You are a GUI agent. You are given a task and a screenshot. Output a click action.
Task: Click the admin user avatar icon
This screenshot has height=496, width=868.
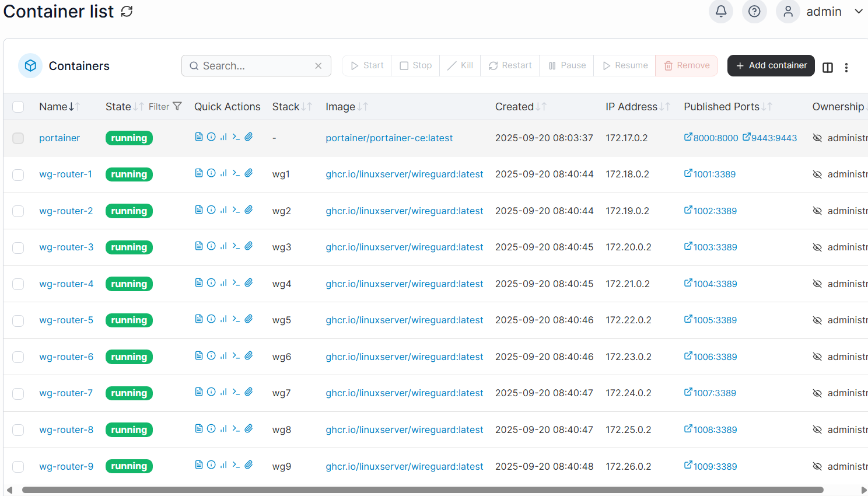[x=788, y=11]
